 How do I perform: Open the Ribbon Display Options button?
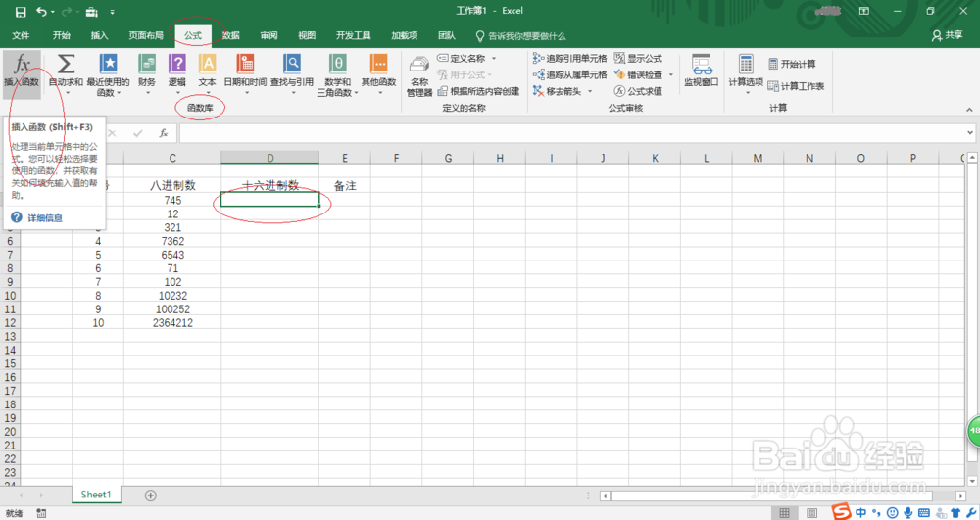[864, 11]
